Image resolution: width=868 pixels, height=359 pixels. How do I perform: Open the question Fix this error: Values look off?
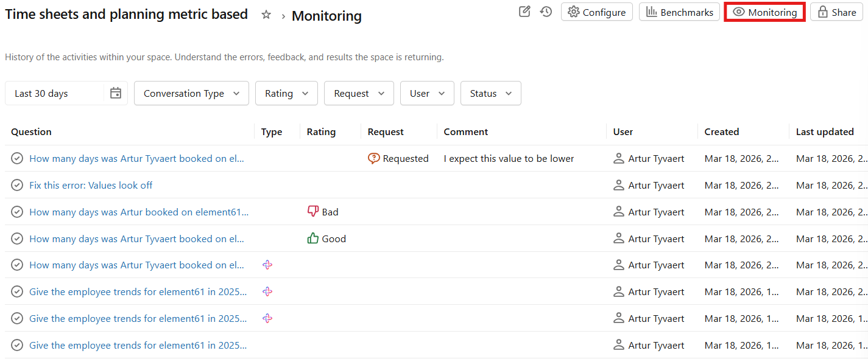click(x=91, y=184)
